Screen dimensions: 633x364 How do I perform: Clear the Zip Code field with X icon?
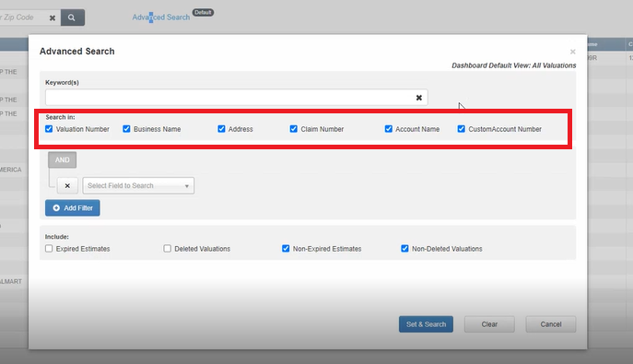click(53, 18)
